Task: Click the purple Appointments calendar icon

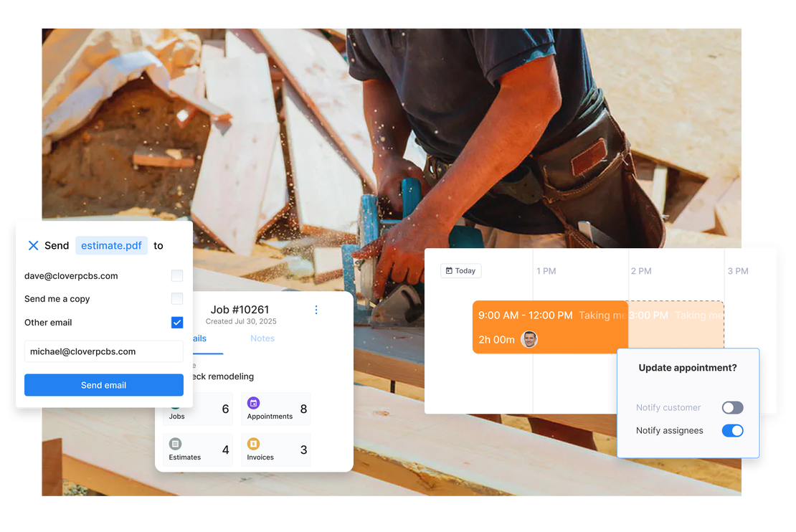Action: click(253, 403)
